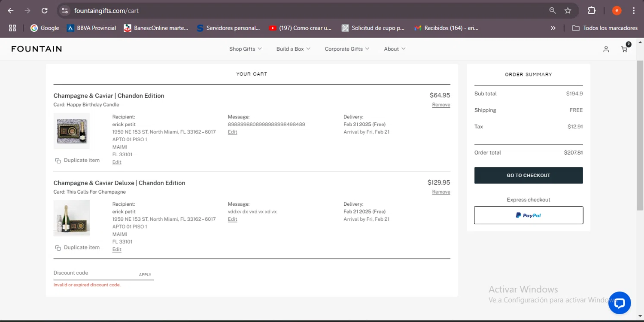Open BanescOnline bookmark
Image resolution: width=644 pixels, height=322 pixels.
[x=156, y=28]
